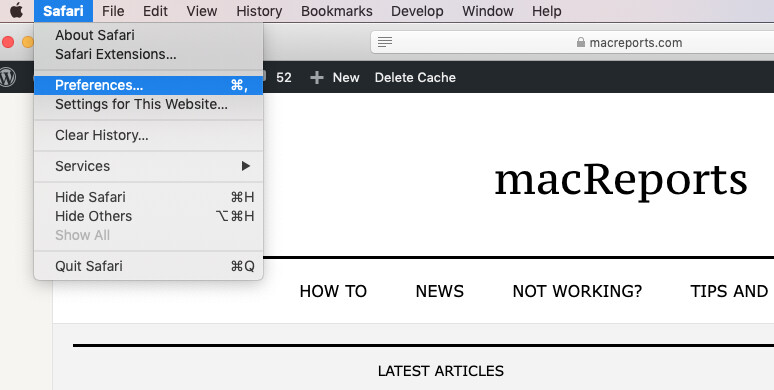The width and height of the screenshot is (774, 390).
Task: Select Clear History…
Action: [149, 135]
